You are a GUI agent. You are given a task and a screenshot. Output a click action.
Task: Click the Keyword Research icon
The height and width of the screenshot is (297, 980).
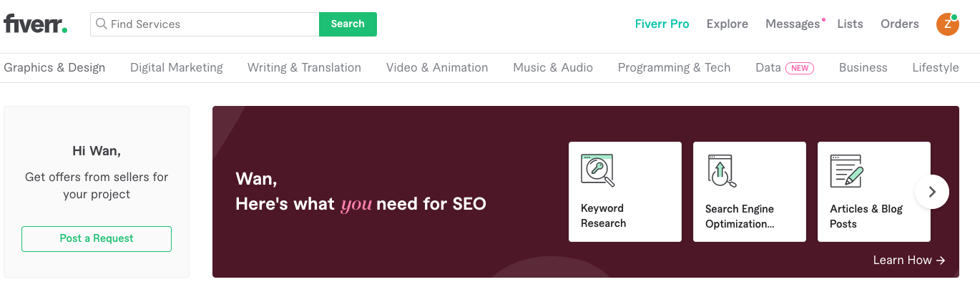coord(597,170)
